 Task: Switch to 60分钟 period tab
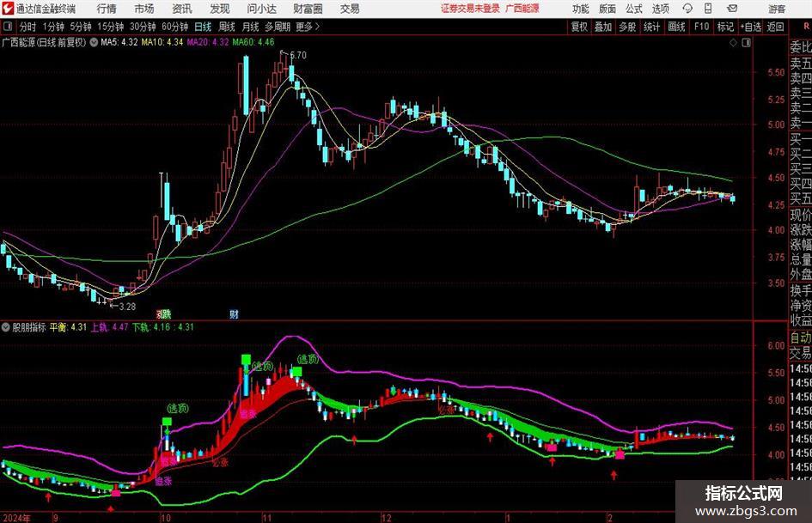click(x=174, y=27)
